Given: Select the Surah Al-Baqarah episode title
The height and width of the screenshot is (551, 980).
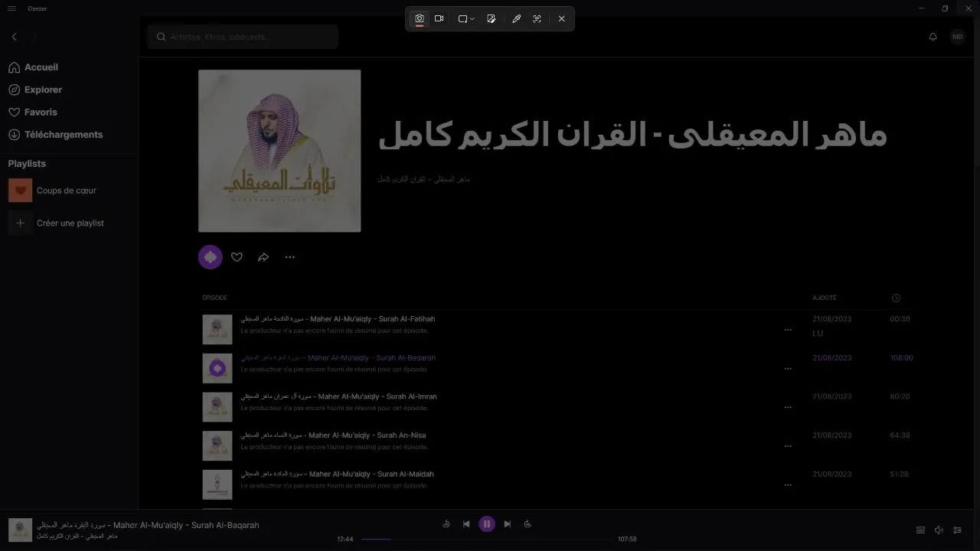Looking at the screenshot, I should (x=338, y=358).
